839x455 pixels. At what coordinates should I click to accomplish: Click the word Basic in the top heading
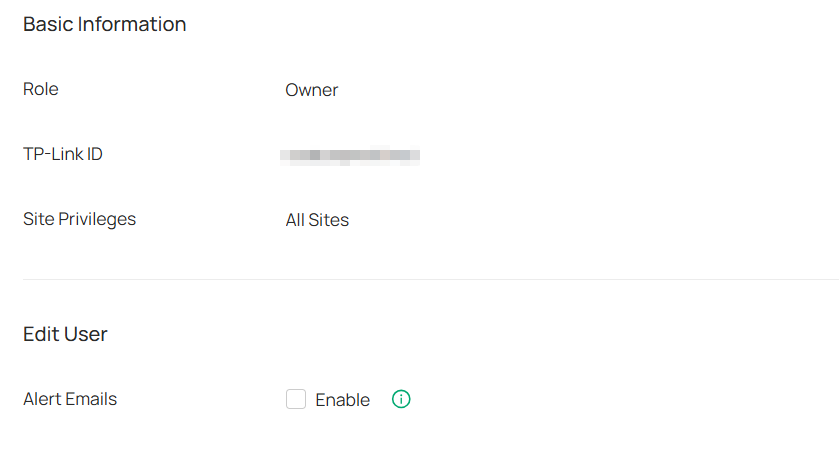click(49, 24)
